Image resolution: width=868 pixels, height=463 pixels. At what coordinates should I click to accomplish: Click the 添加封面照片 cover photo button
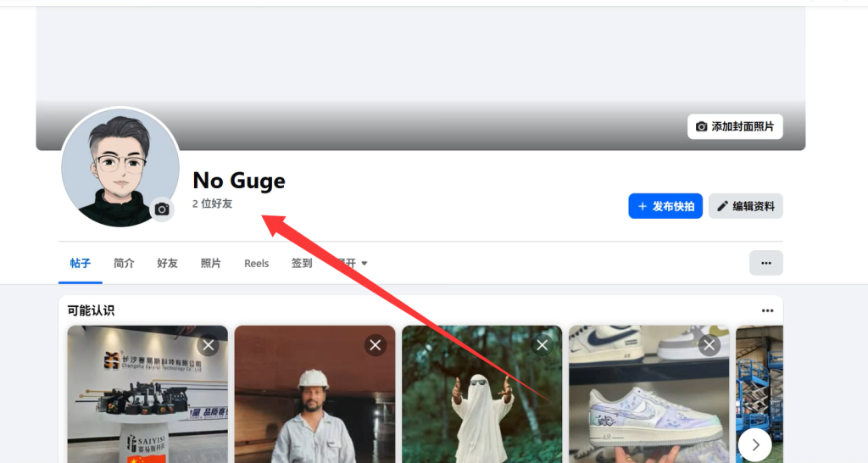(x=735, y=126)
